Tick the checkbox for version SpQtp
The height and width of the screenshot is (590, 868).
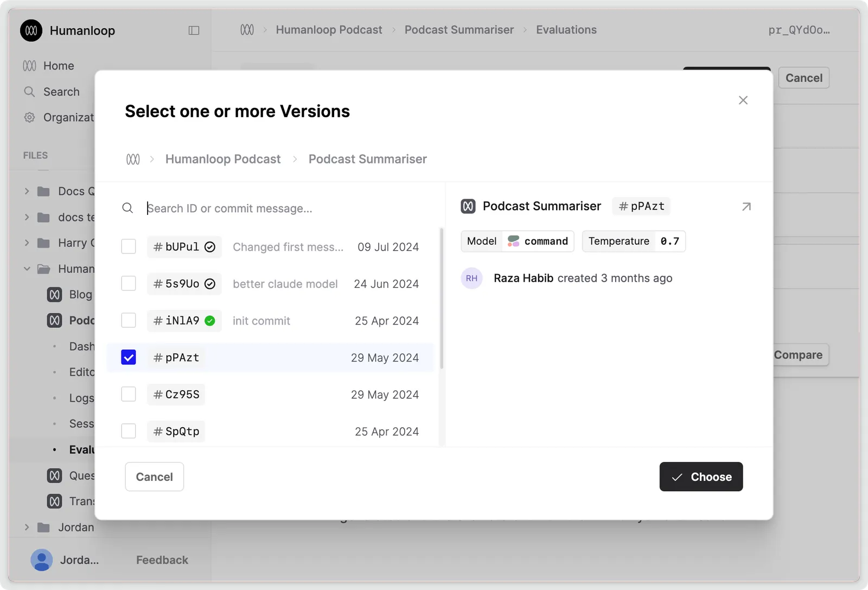(129, 431)
